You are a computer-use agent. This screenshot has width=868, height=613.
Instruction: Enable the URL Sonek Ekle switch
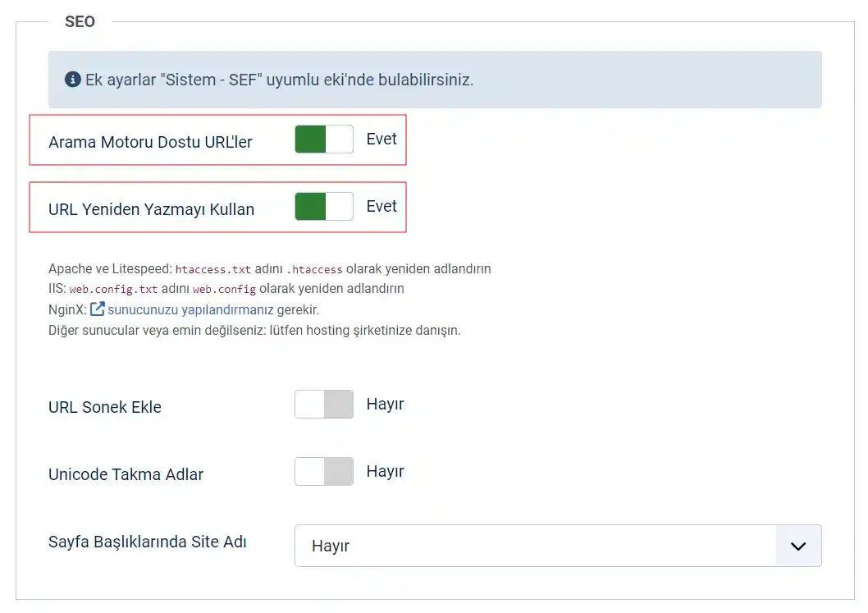coord(323,404)
